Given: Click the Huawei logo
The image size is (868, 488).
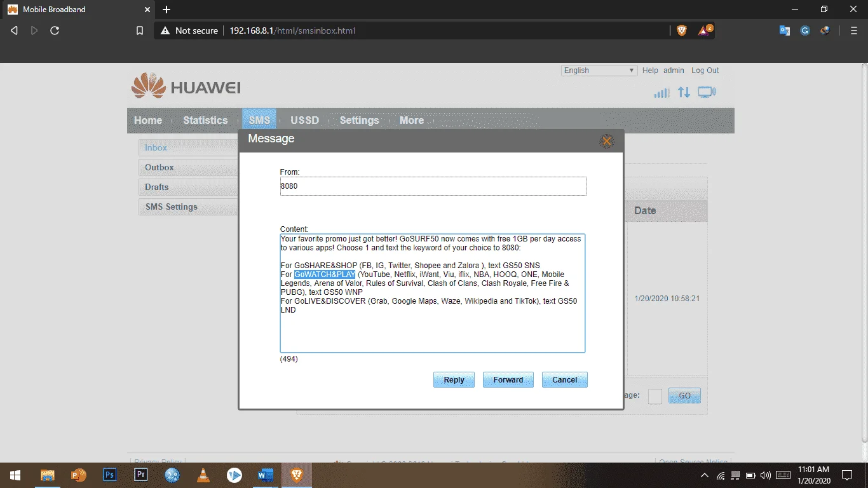Looking at the screenshot, I should click(x=186, y=86).
